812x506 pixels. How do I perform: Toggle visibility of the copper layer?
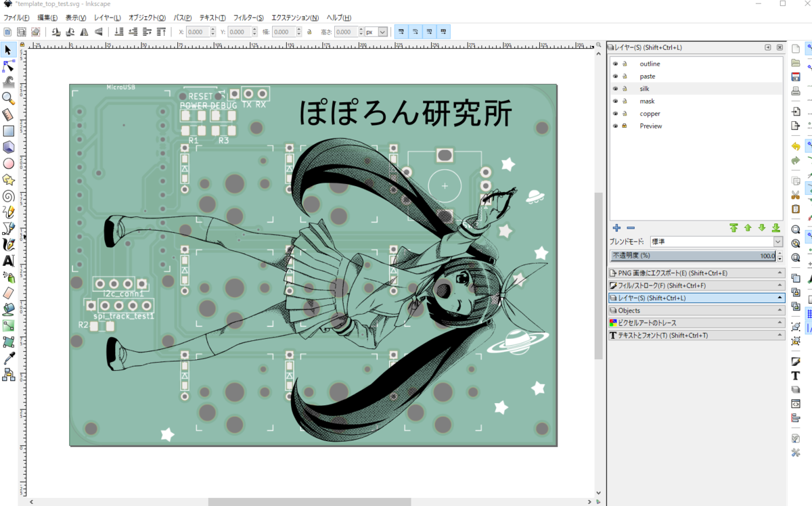pos(614,114)
